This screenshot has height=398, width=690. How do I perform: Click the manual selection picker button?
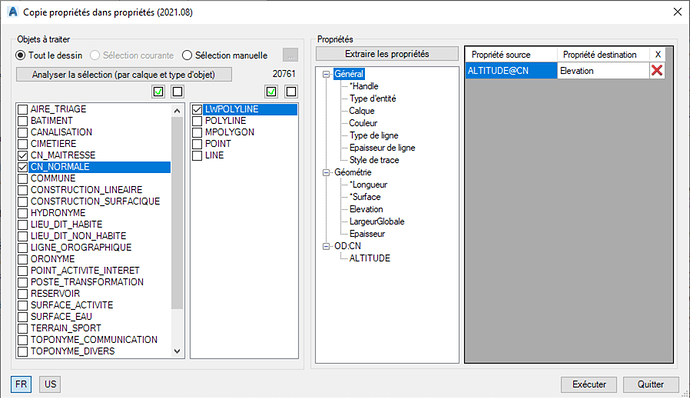[290, 55]
